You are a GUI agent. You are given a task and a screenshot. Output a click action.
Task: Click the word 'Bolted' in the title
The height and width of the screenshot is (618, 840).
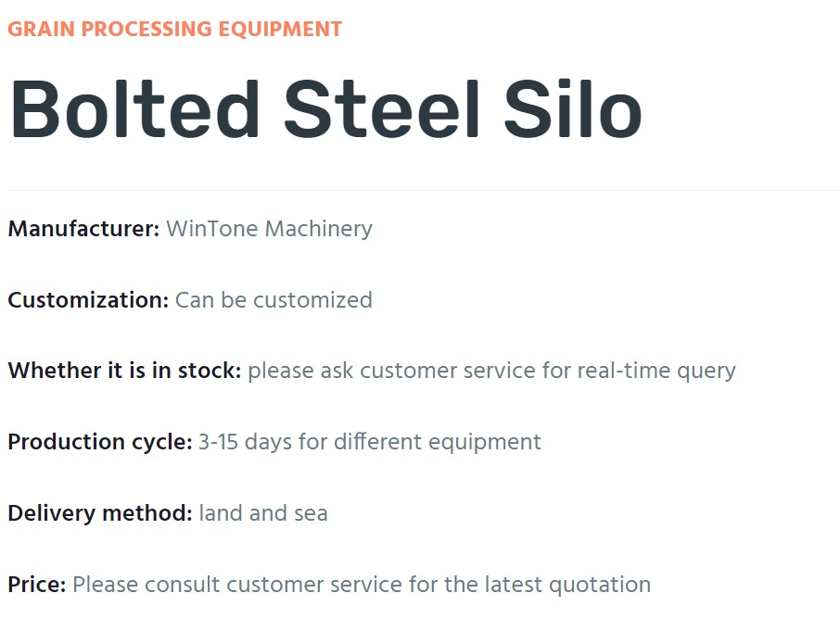point(134,109)
